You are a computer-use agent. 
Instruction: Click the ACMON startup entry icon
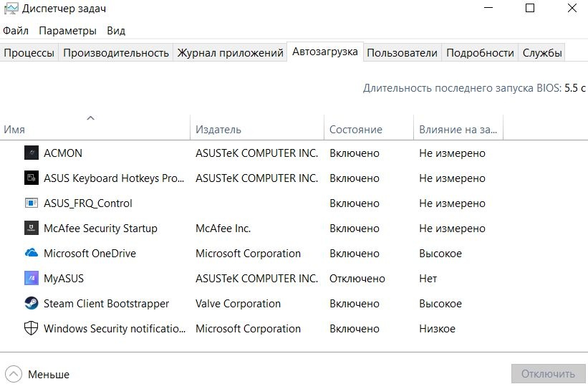pos(31,153)
